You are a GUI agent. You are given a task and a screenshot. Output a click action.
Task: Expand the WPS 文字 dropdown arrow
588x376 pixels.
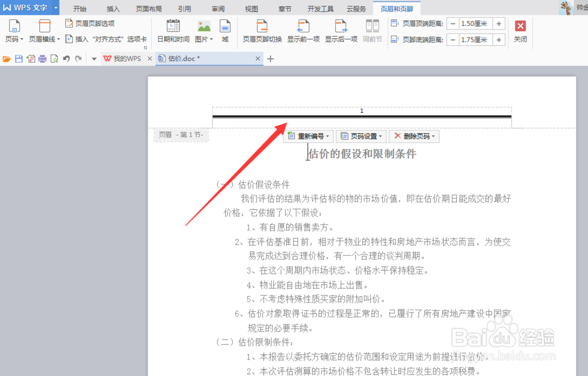(55, 8)
